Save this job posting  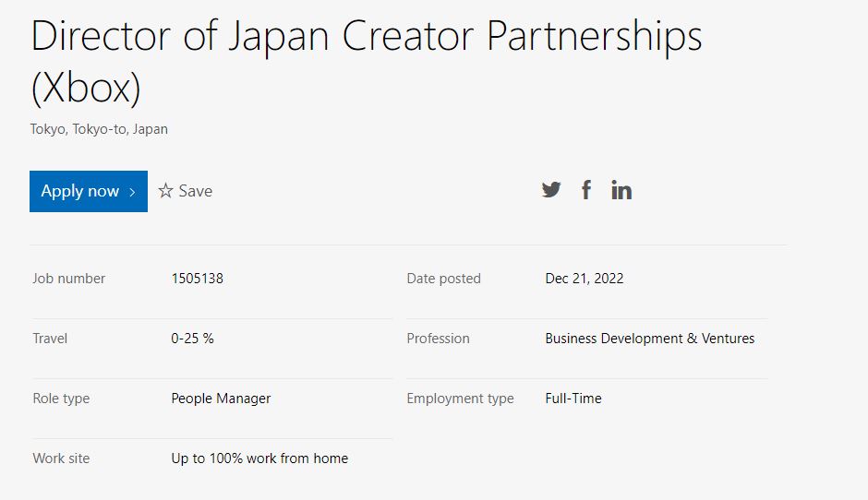coord(186,191)
